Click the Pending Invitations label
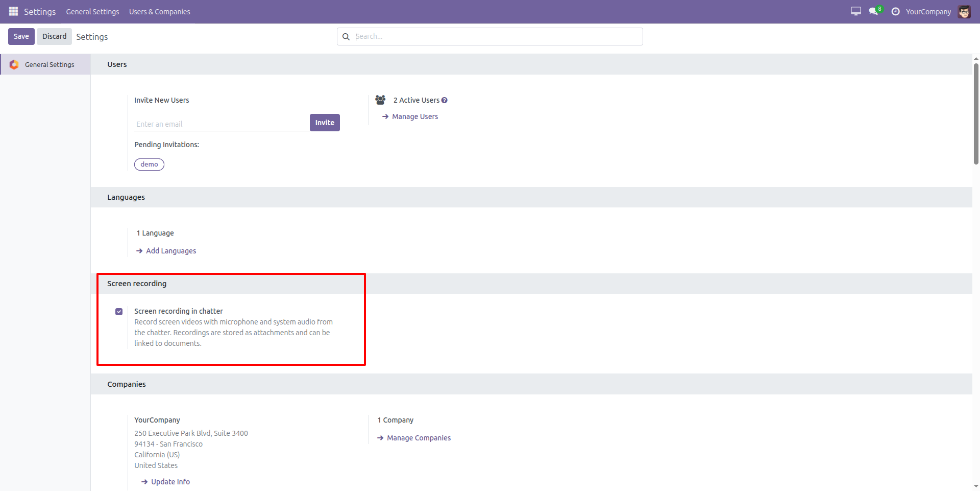980x491 pixels. tap(167, 145)
